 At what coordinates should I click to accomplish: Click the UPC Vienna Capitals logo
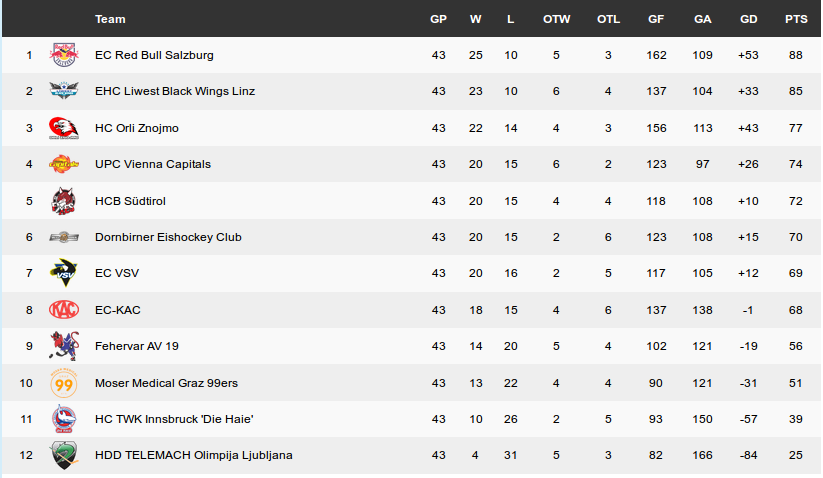(64, 164)
